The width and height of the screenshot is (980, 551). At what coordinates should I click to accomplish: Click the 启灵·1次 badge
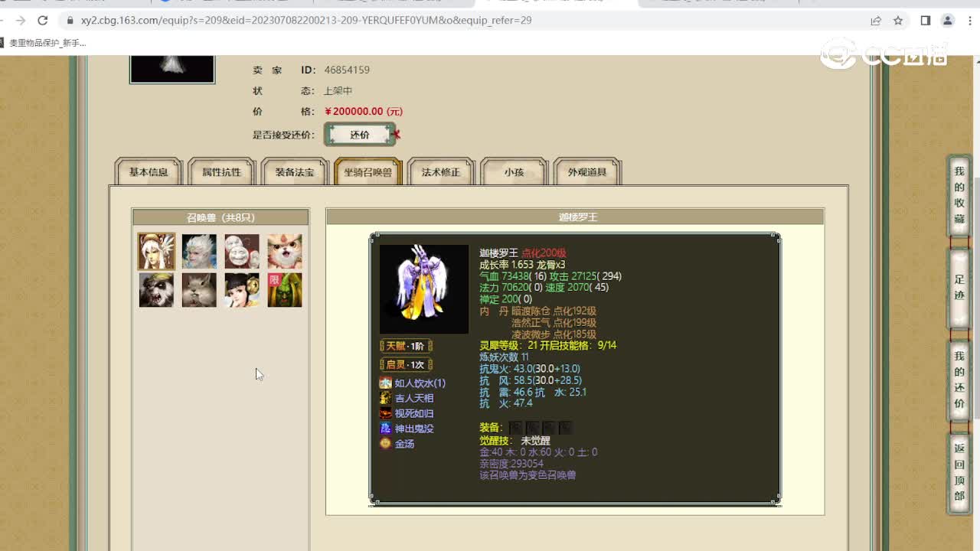tap(406, 364)
